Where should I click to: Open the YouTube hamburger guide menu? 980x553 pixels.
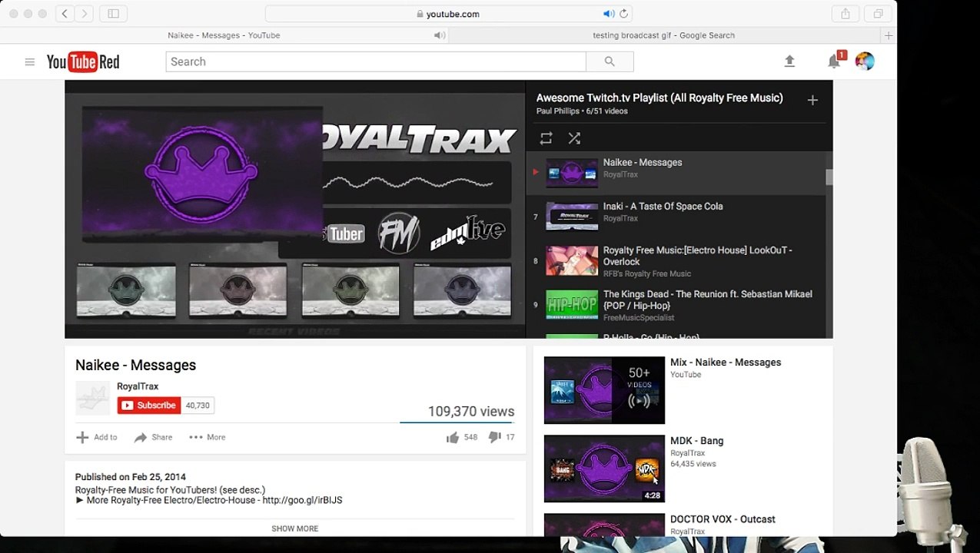[30, 62]
